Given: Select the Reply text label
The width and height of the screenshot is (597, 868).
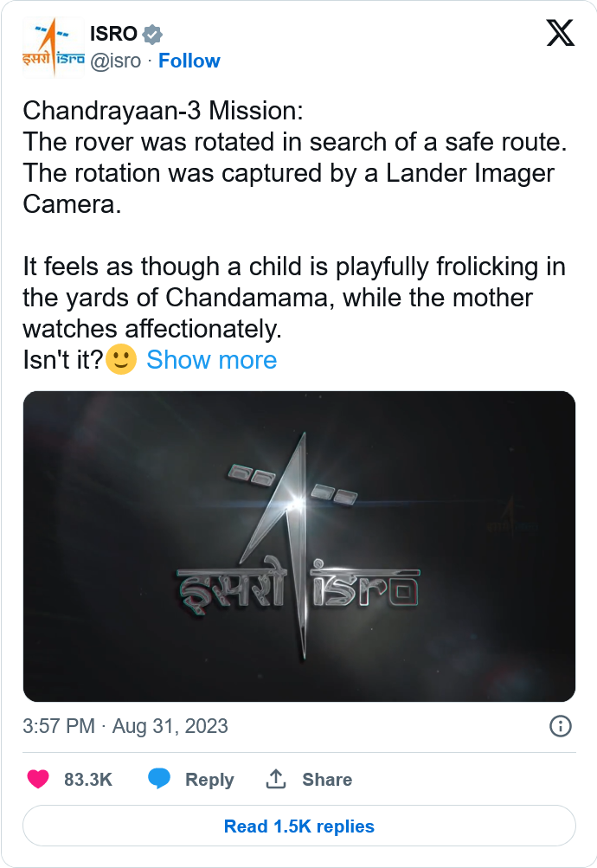Looking at the screenshot, I should (x=209, y=780).
